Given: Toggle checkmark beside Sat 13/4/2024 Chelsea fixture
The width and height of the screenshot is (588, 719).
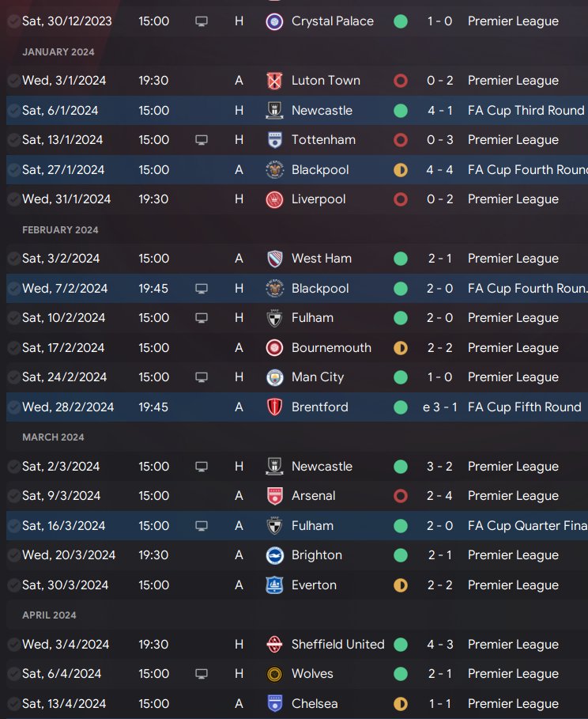Looking at the screenshot, I should tap(13, 704).
